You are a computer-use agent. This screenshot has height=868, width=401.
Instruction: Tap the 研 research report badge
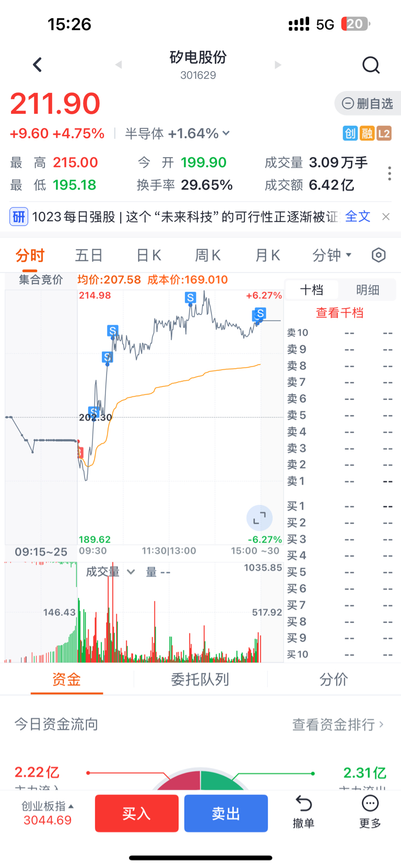point(19,217)
